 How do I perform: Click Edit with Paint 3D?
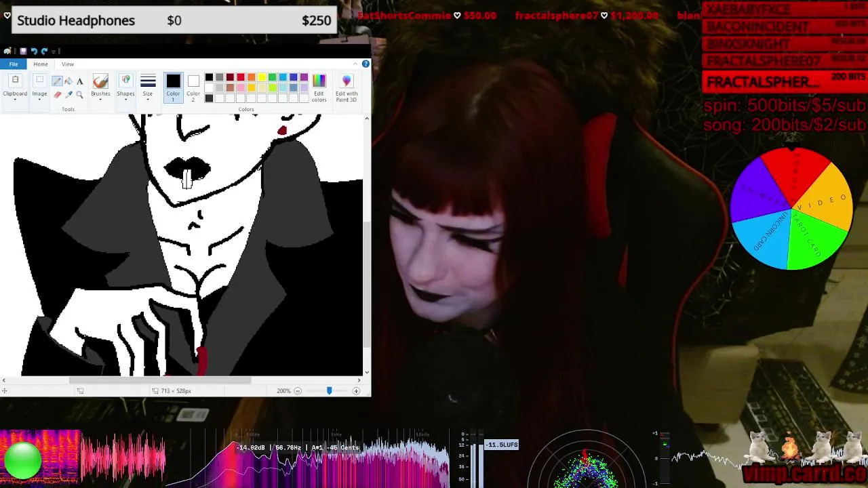346,88
